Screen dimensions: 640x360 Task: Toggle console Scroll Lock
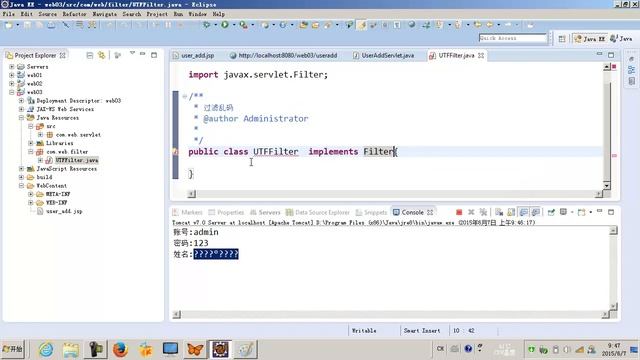(x=511, y=212)
